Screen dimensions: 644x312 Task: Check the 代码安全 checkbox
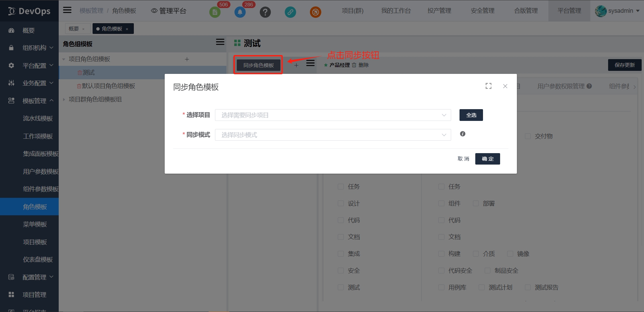pos(441,271)
